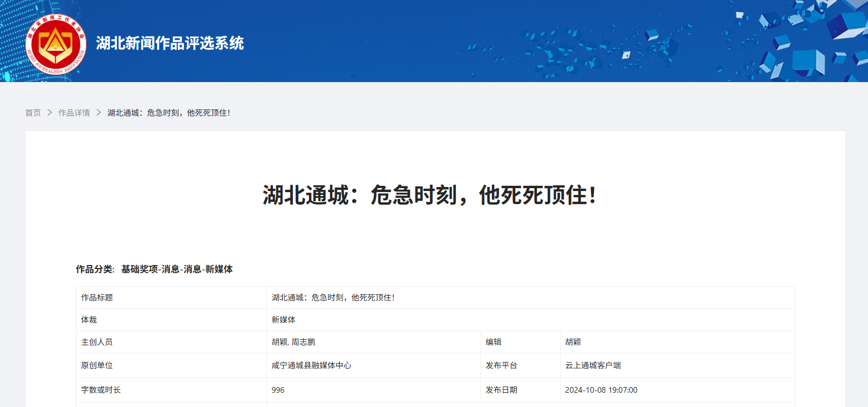
Task: Open 作品详情 breadcrumb link
Action: 74,113
